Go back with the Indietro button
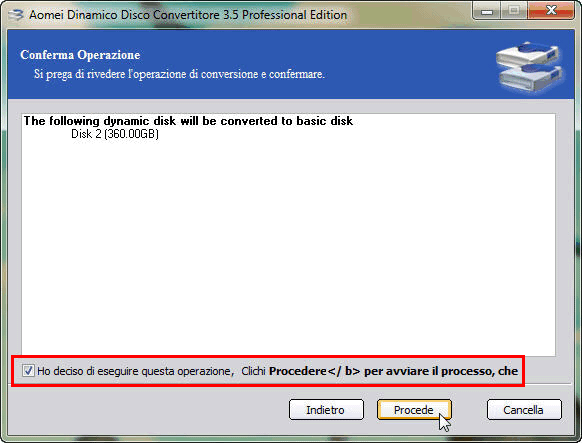Screen dimensions: 582x443 pyautogui.click(x=326, y=410)
